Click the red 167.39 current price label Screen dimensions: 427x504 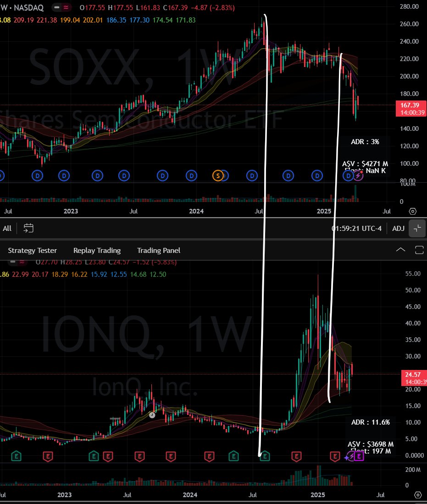point(411,108)
